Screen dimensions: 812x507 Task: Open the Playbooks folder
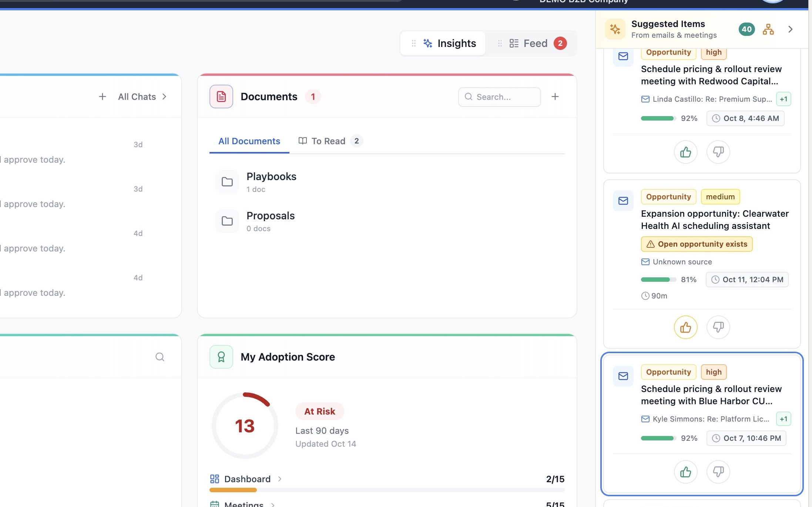271,182
